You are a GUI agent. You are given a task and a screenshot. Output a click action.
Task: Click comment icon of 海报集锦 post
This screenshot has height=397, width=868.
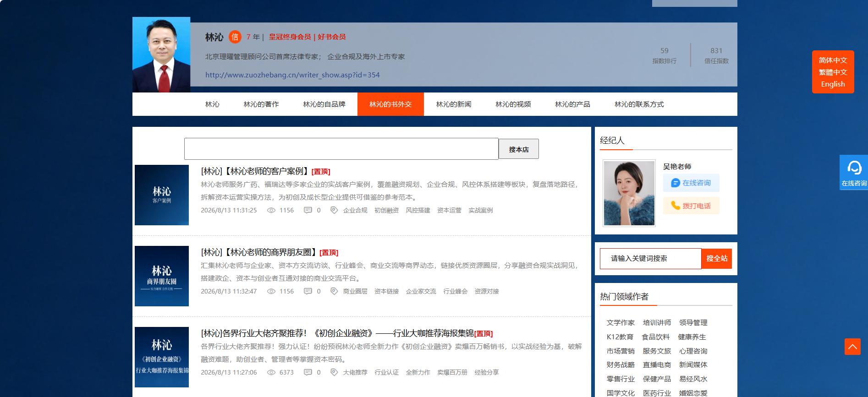(x=308, y=372)
